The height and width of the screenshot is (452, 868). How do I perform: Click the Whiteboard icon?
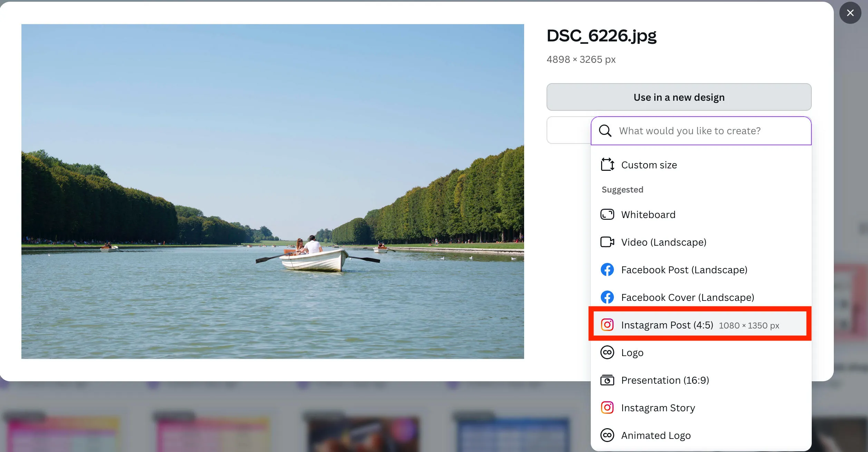[607, 214]
